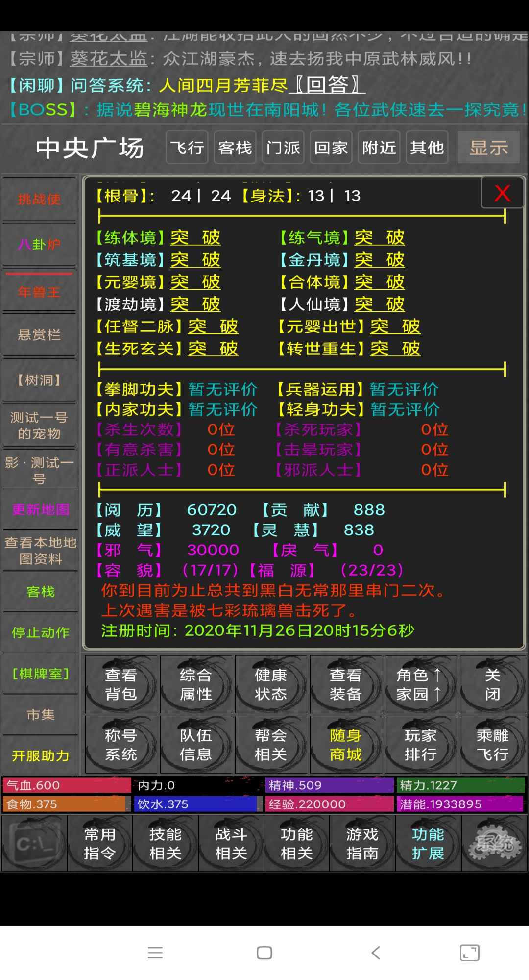Image resolution: width=529 pixels, height=980 pixels.
Task: Open the command console C:\ icon
Action: (34, 843)
